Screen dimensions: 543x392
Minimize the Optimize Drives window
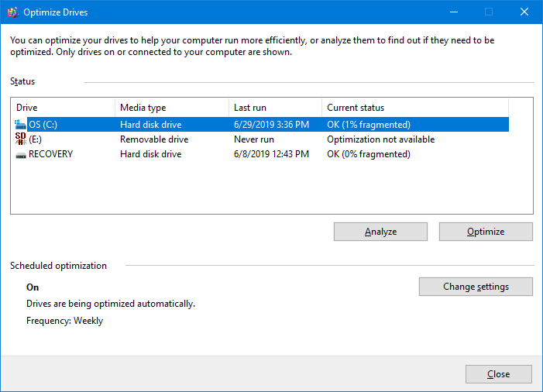454,12
